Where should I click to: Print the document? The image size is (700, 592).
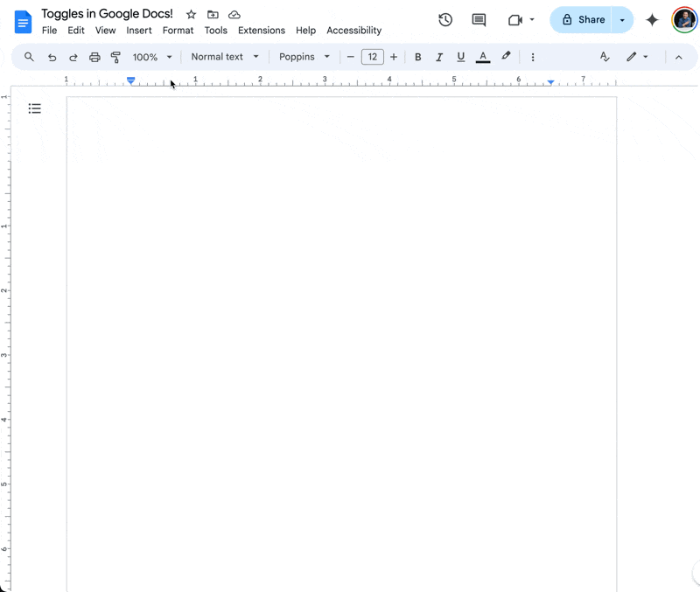[94, 57]
